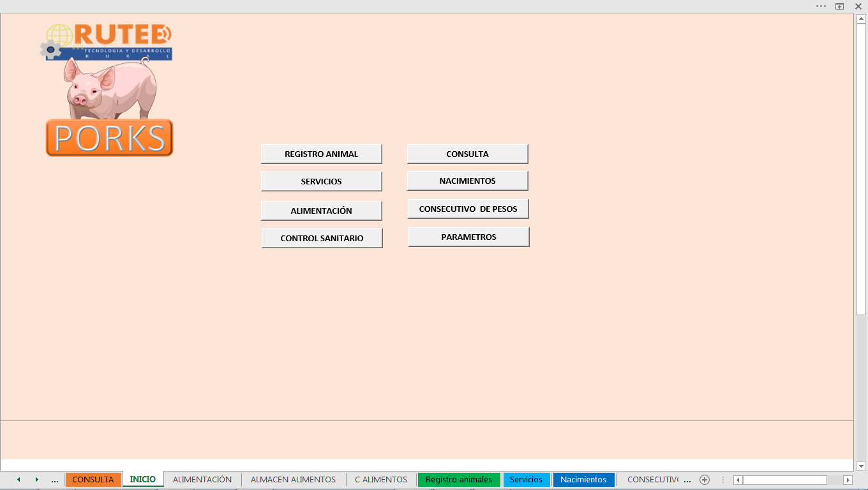This screenshot has width=868, height=490.
Task: Click the vertical scrollbar up arrow
Action: (861, 19)
